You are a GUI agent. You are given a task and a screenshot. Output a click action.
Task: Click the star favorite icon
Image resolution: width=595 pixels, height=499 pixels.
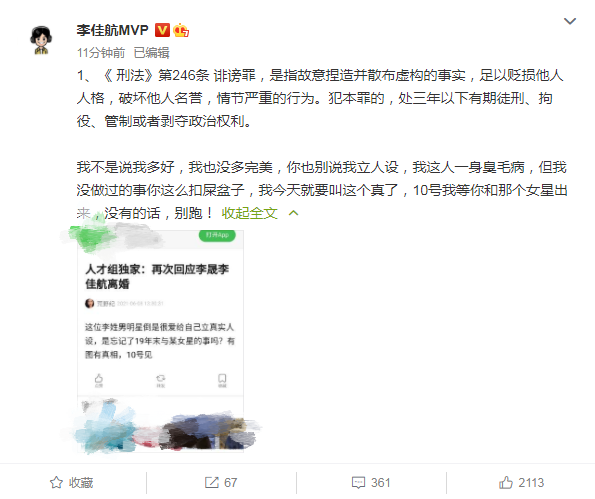click(x=56, y=482)
